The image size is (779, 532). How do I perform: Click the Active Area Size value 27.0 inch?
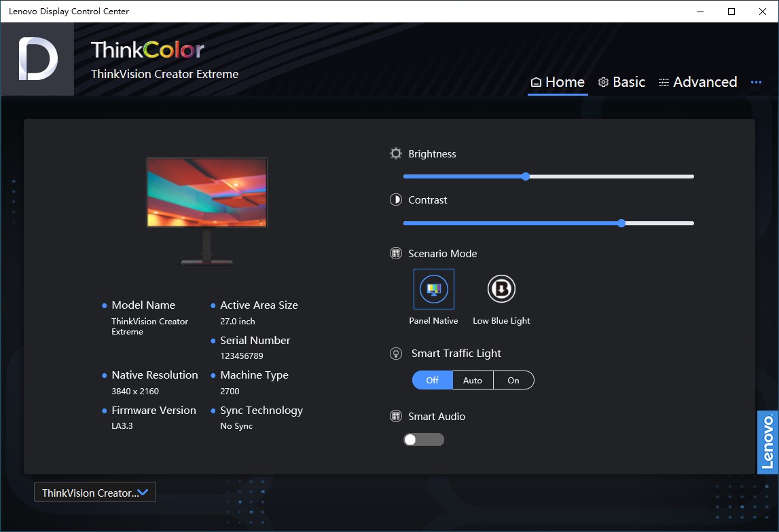(x=238, y=322)
